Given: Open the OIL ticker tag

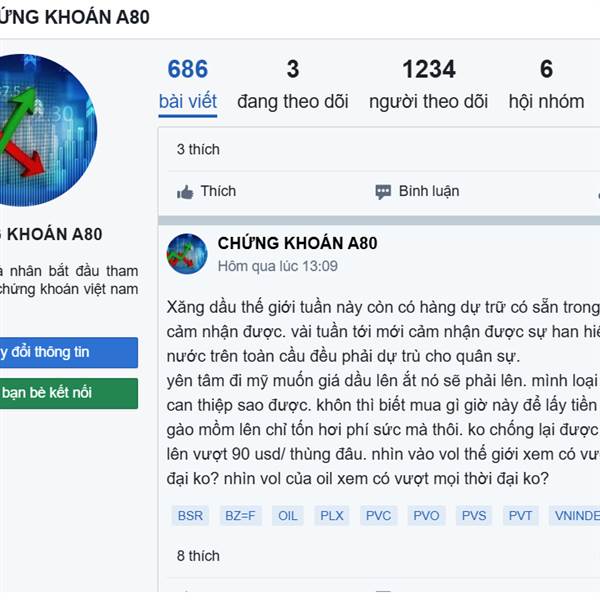Looking at the screenshot, I should click(x=288, y=516).
